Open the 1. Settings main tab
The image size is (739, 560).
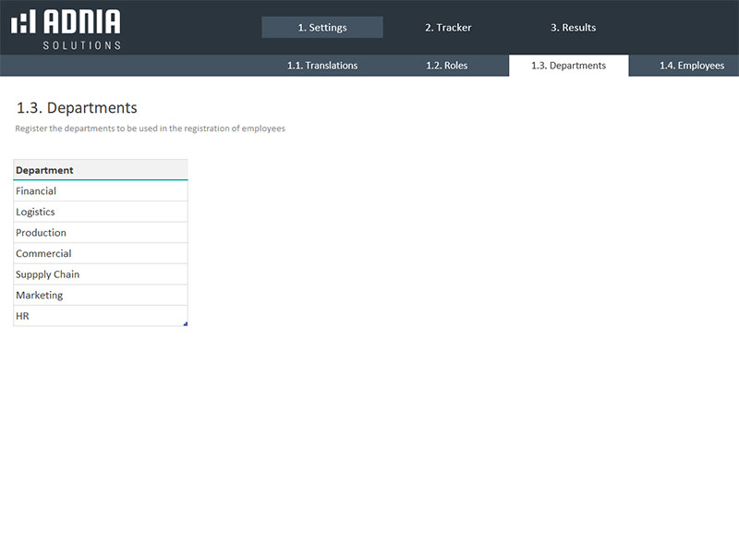[x=321, y=28]
